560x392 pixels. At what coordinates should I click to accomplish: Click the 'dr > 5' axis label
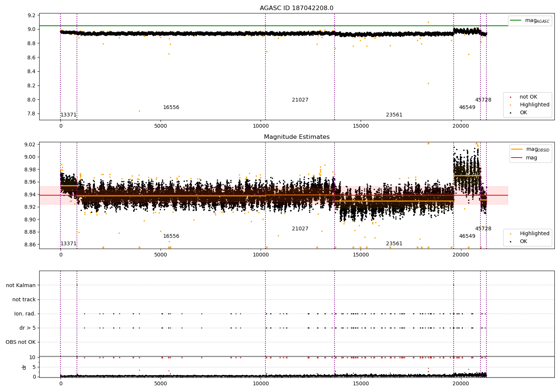28,328
